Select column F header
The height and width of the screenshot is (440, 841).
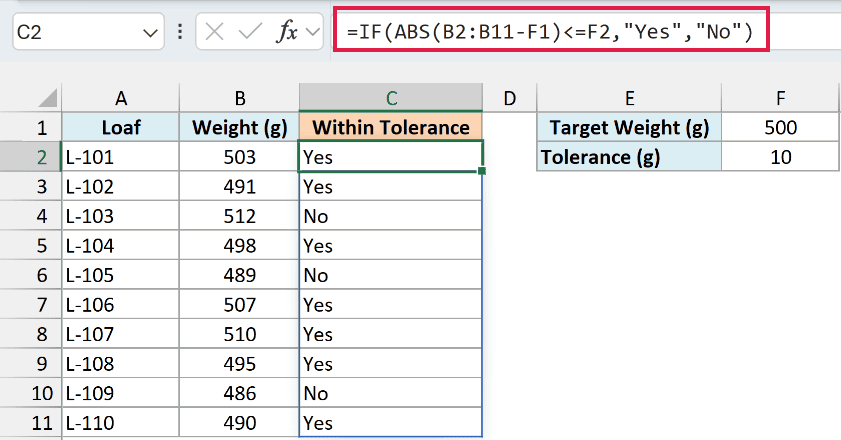click(780, 98)
